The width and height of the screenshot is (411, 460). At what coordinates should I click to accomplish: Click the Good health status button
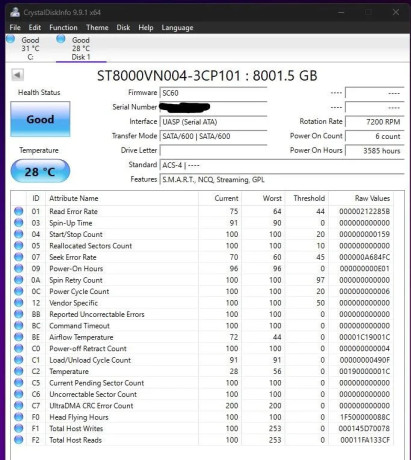pyautogui.click(x=40, y=119)
